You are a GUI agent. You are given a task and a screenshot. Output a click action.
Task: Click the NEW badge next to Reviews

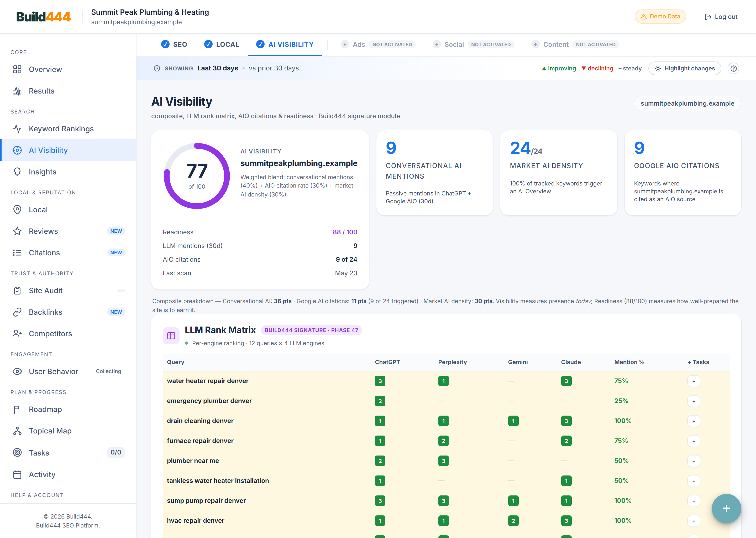[x=116, y=231]
